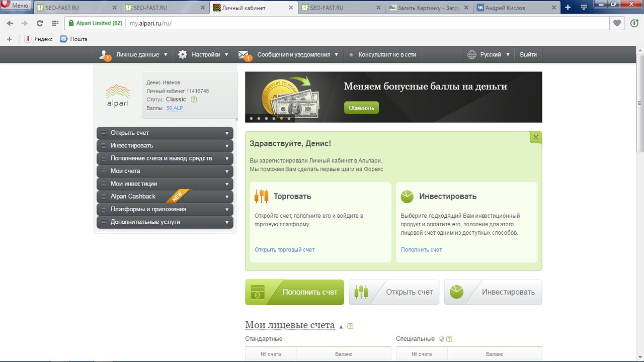The width and height of the screenshot is (644, 362).
Task: Close the Личный кабинет tab
Action: click(x=290, y=8)
